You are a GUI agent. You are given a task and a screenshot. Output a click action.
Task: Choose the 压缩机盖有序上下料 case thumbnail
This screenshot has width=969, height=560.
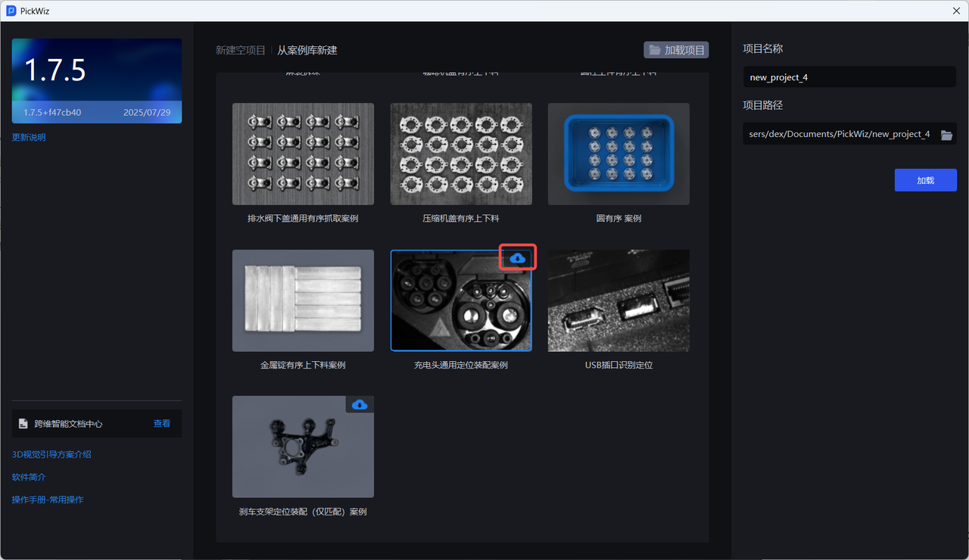[461, 154]
